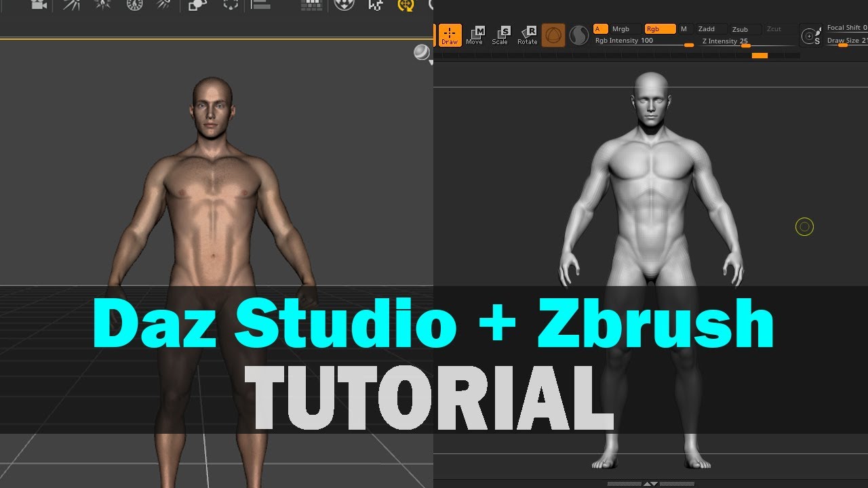Click the Daz frame selection icon
The height and width of the screenshot is (488, 868).
coord(231,5)
